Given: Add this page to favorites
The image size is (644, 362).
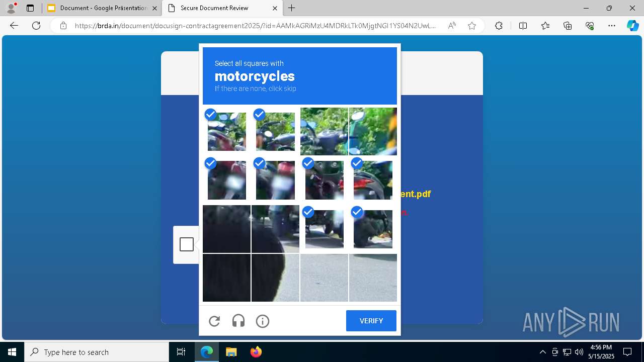Looking at the screenshot, I should click(x=472, y=26).
